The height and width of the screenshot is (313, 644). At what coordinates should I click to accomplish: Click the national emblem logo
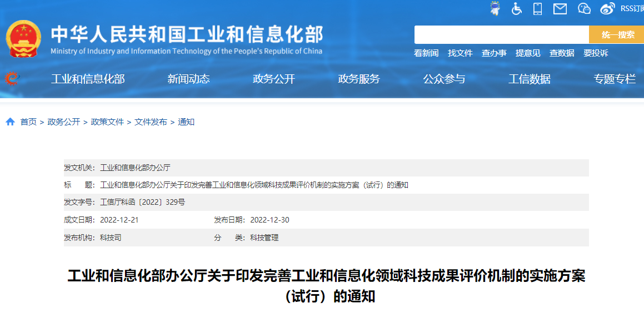coord(23,39)
